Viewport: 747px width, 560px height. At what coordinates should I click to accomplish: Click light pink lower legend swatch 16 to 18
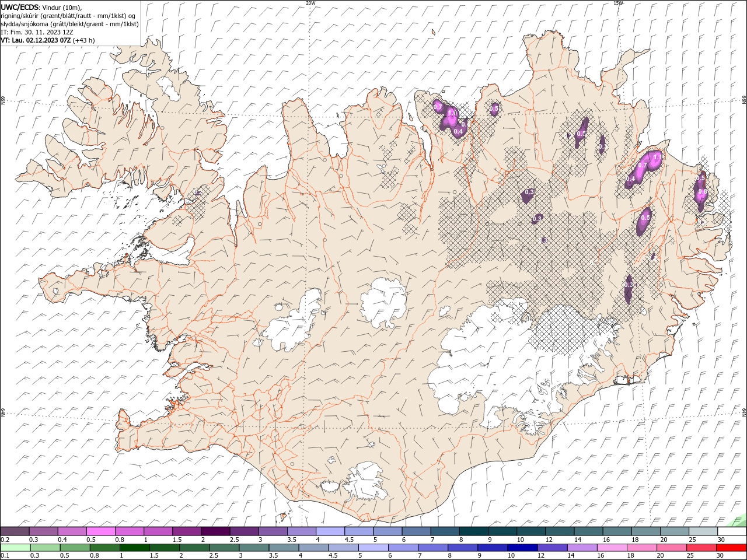612,548
